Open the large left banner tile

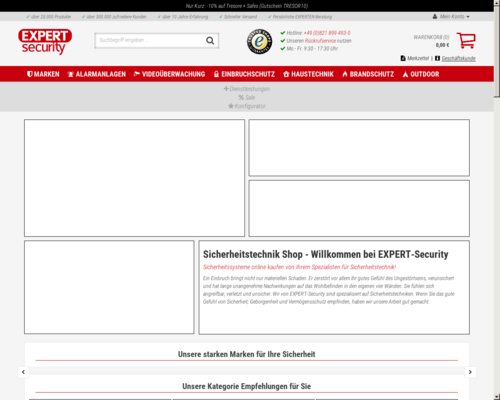(134, 178)
